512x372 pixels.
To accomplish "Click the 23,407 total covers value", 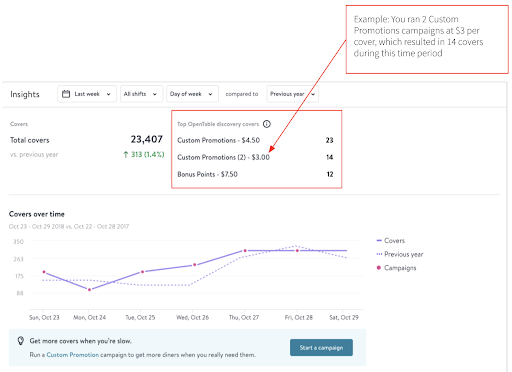I will pos(147,139).
